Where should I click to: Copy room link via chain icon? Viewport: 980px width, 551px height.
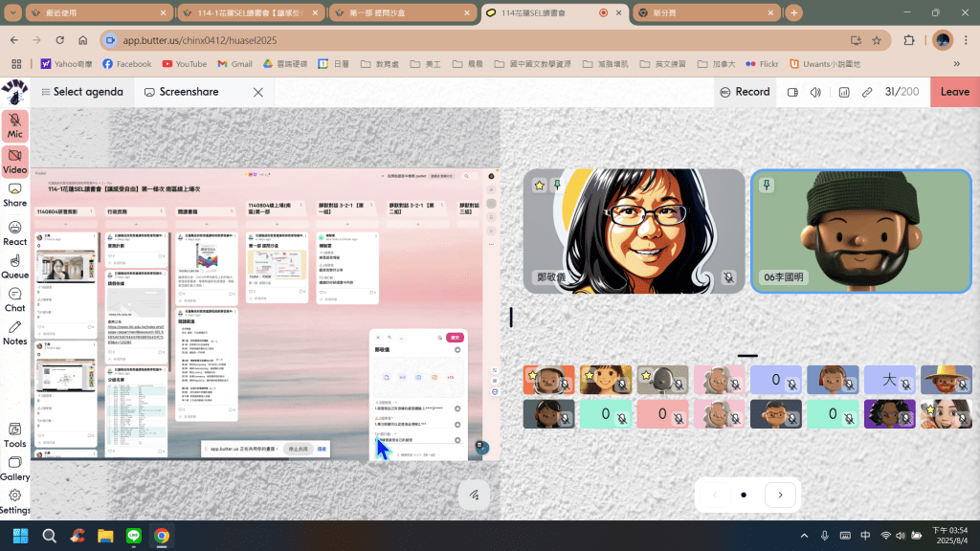coord(867,93)
